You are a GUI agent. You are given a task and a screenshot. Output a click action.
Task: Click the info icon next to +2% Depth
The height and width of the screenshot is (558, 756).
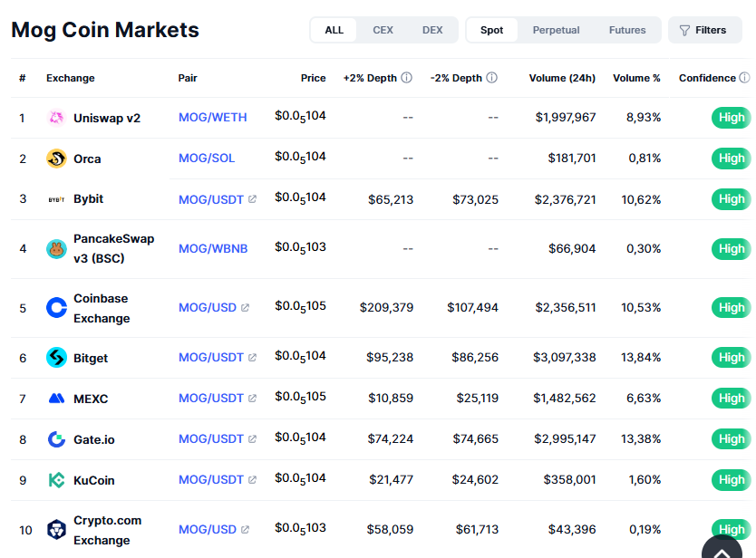tap(407, 78)
